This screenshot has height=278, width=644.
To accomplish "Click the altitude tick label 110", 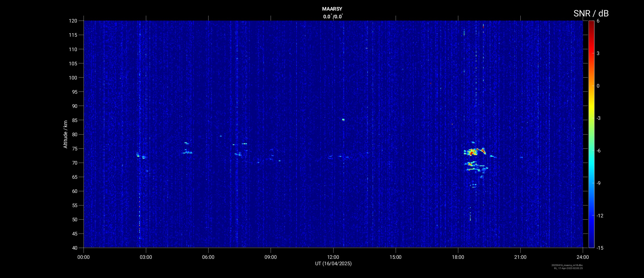I will (73, 49).
